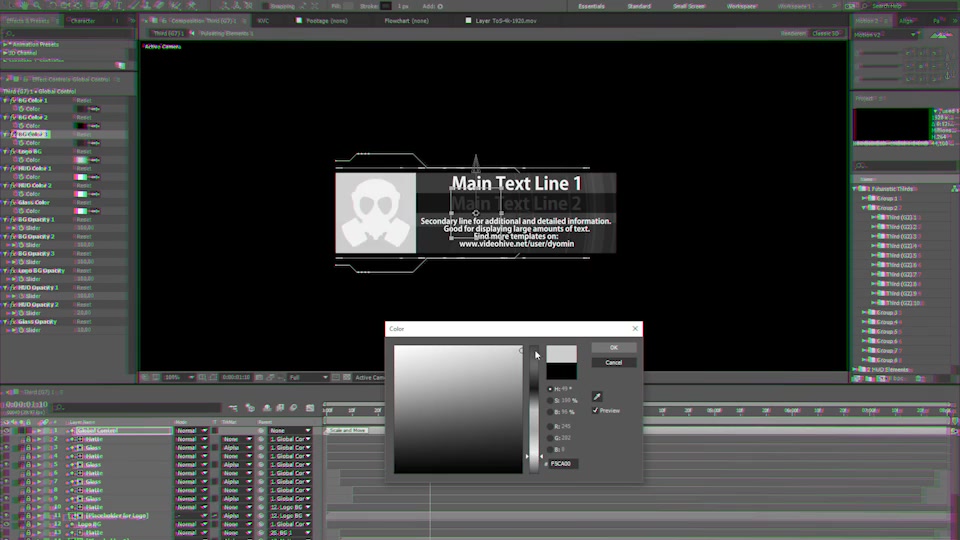
Task: Switch to the Footage (none) tab
Action: coord(326,21)
